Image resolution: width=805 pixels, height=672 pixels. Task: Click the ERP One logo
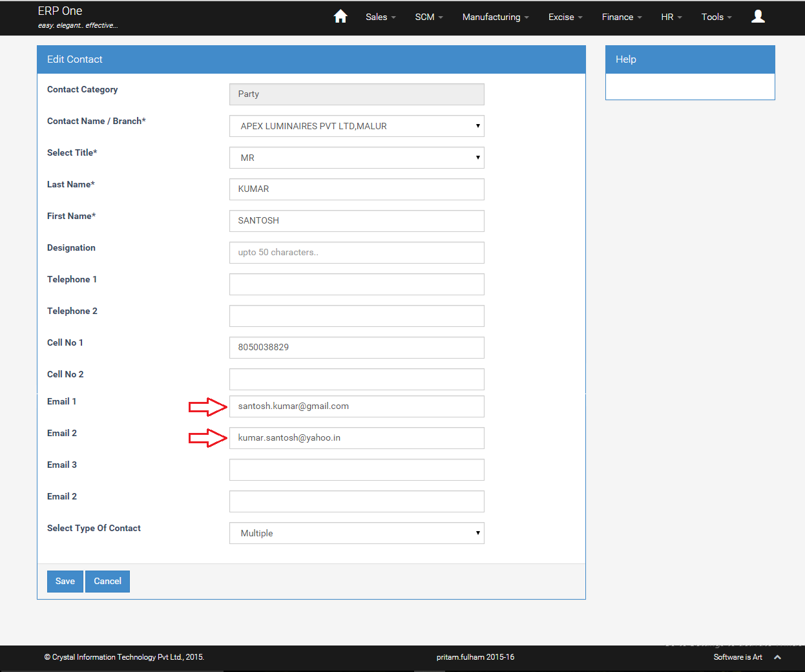60,11
